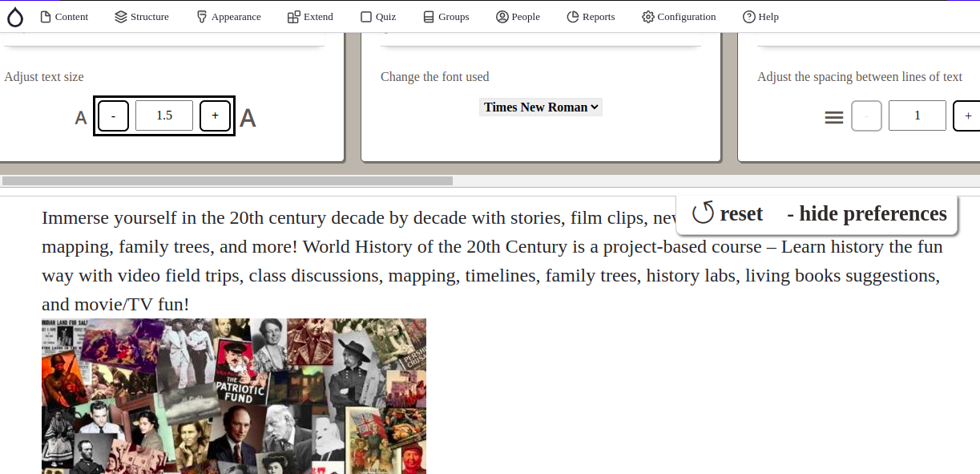The width and height of the screenshot is (980, 474).
Task: Open the People menu
Action: (x=518, y=17)
